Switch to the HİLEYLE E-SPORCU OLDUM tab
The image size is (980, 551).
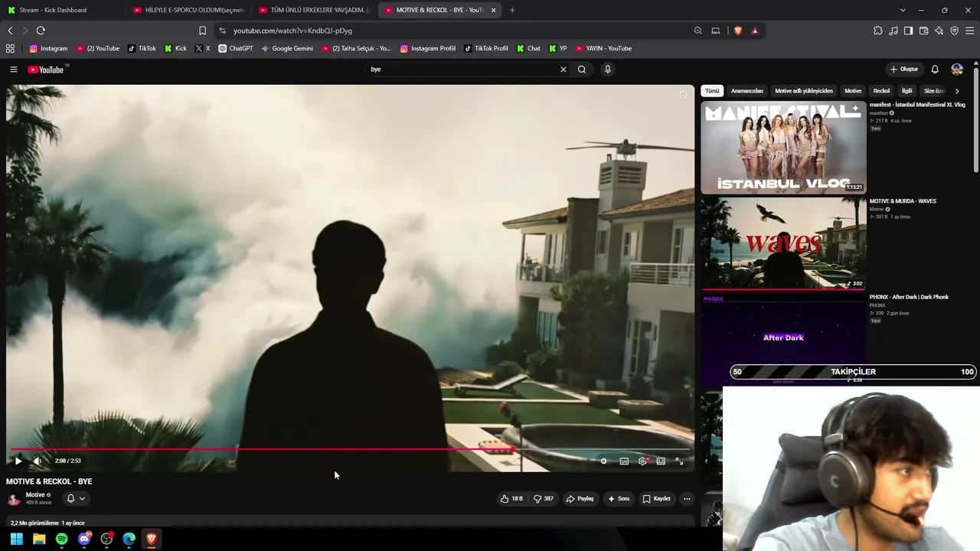point(189,10)
